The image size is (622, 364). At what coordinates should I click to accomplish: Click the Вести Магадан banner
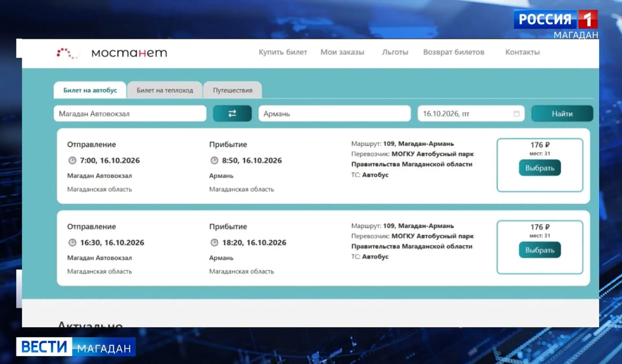[76, 347]
